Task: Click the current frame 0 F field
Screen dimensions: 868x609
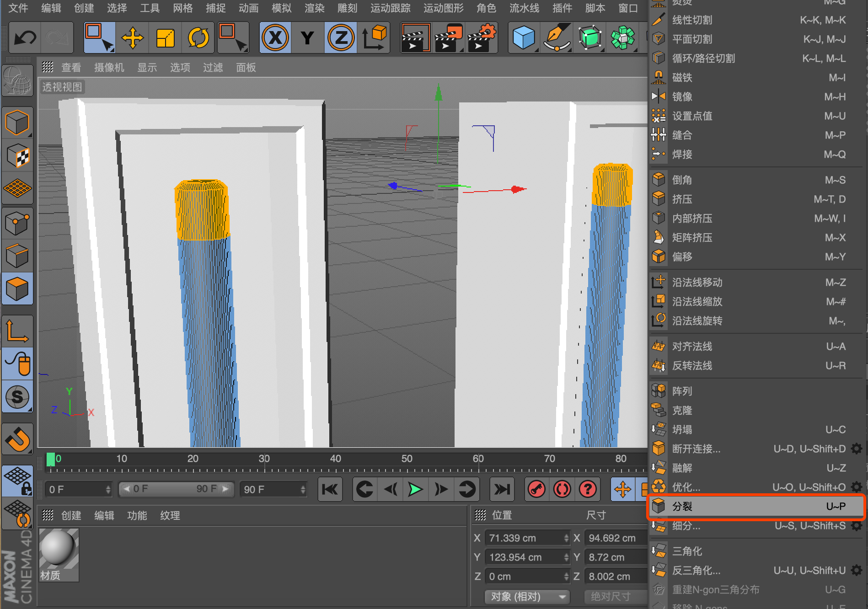Action: click(79, 490)
